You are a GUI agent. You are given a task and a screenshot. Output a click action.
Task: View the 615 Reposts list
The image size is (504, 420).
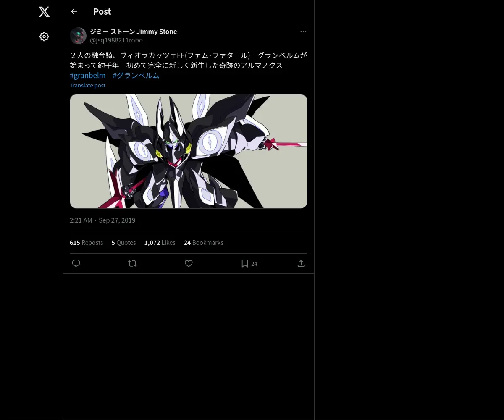pyautogui.click(x=86, y=242)
